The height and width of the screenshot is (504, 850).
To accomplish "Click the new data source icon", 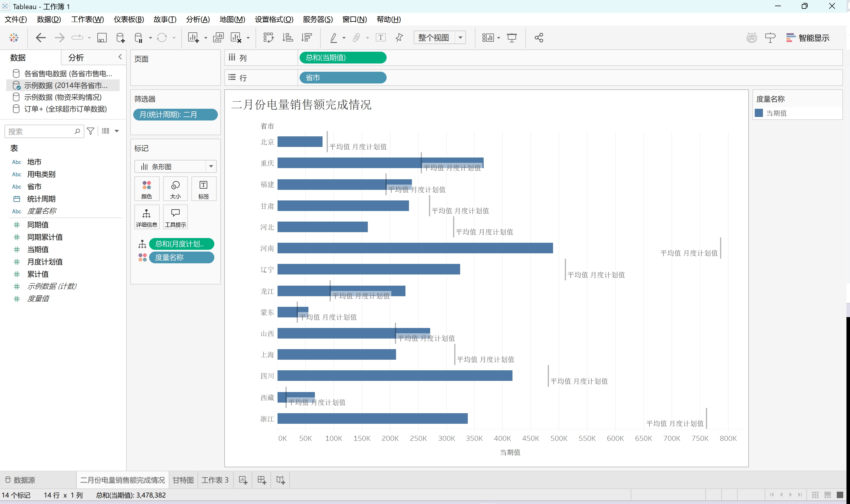I will (120, 37).
